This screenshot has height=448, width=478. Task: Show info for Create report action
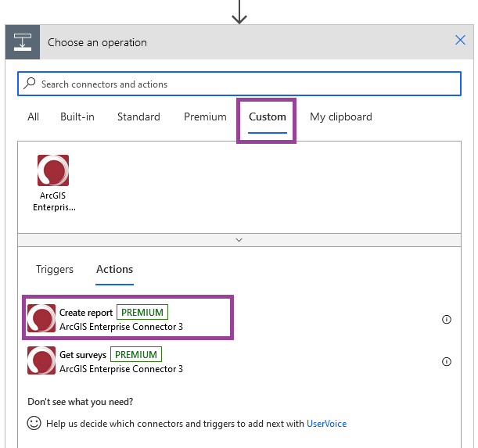tap(447, 319)
